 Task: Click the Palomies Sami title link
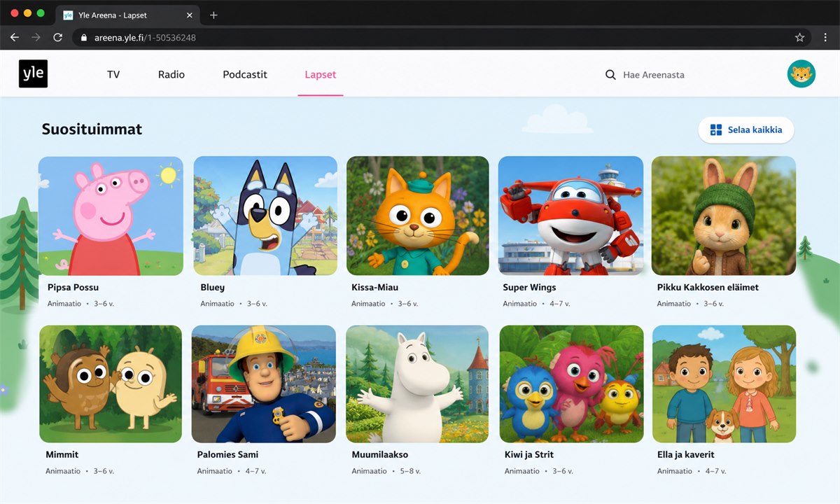227,455
